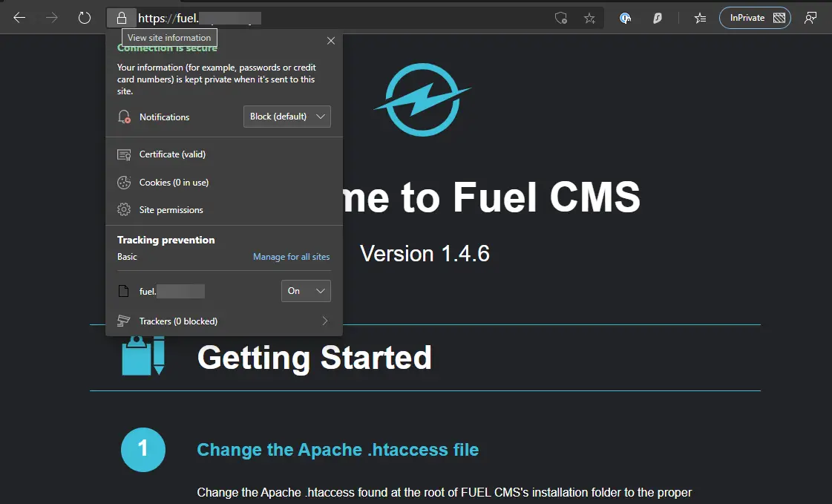Click Change the Apache .htaccess file heading
This screenshot has height=504, width=832.
[x=338, y=450]
